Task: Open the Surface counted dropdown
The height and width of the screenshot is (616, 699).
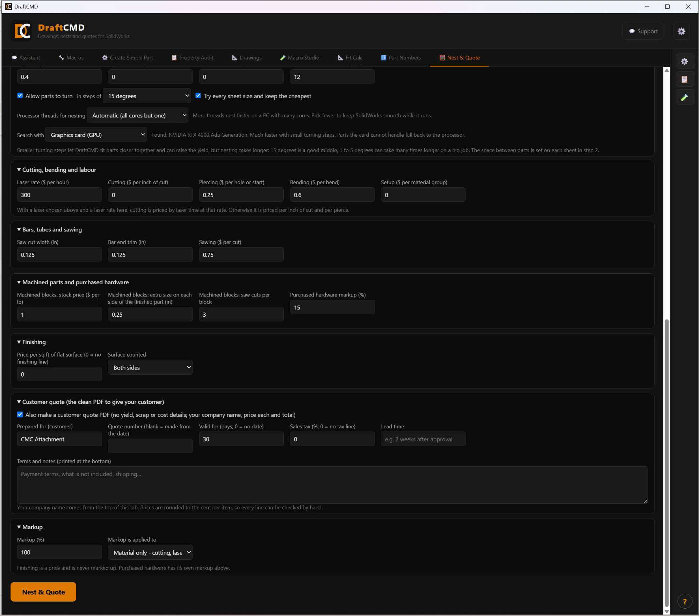Action: (x=150, y=367)
